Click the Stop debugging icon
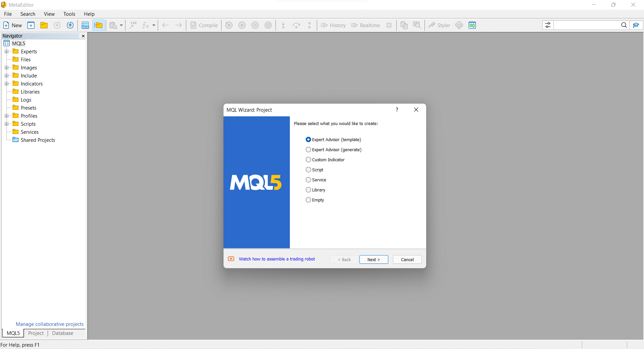644x349 pixels. click(x=268, y=25)
